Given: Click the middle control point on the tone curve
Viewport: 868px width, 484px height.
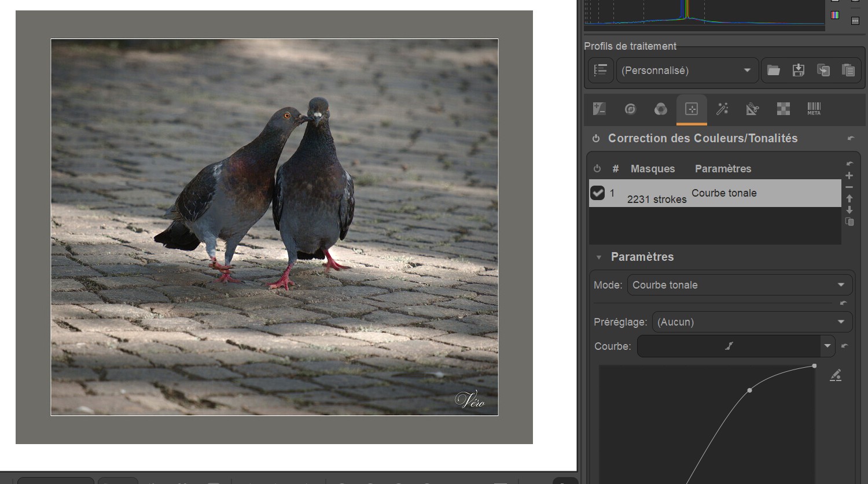Looking at the screenshot, I should (749, 390).
